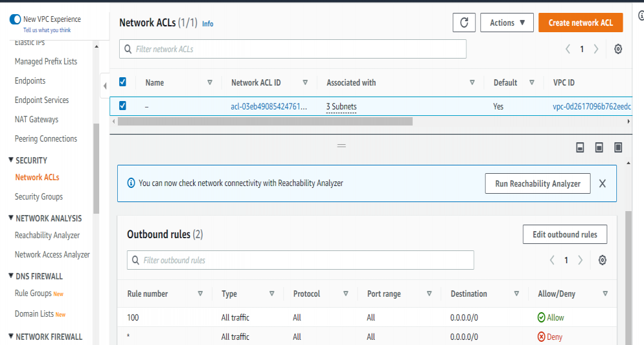Click the Deny status in rule *
Screen dimensions: 644x345
[x=550, y=337]
